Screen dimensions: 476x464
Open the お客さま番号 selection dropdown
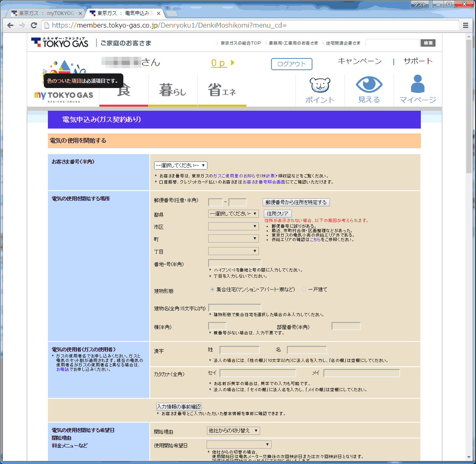[181, 165]
